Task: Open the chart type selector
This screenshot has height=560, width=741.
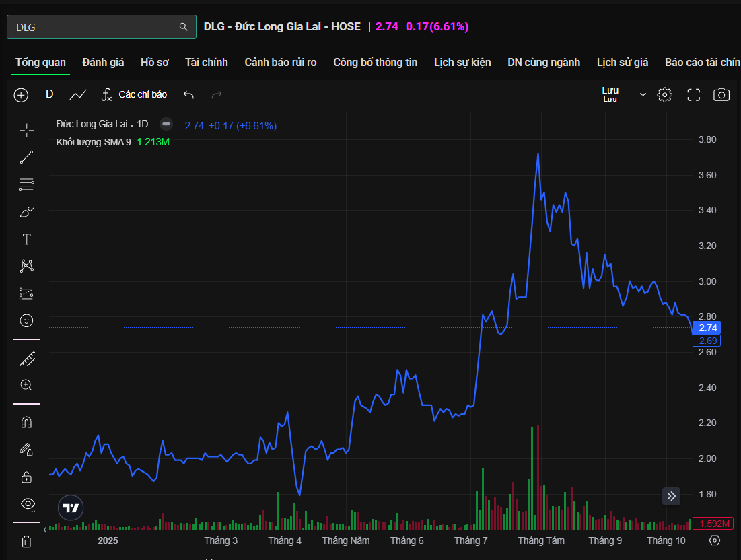Action: (78, 95)
